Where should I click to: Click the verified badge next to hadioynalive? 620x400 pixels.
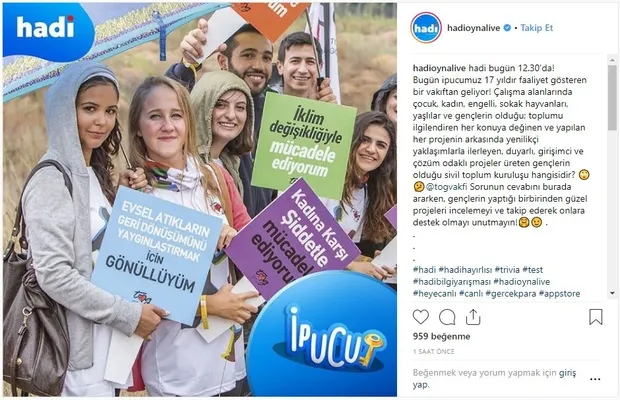pos(507,28)
